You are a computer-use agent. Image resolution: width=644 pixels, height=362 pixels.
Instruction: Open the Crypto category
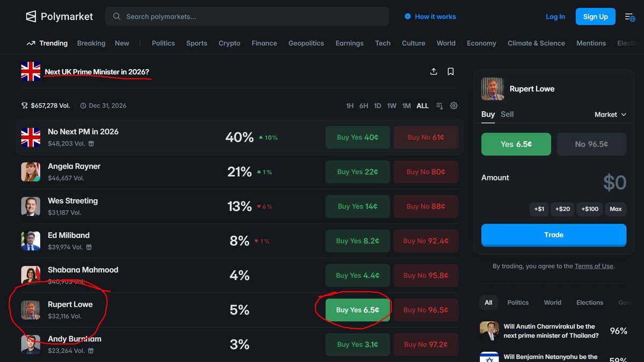[229, 43]
